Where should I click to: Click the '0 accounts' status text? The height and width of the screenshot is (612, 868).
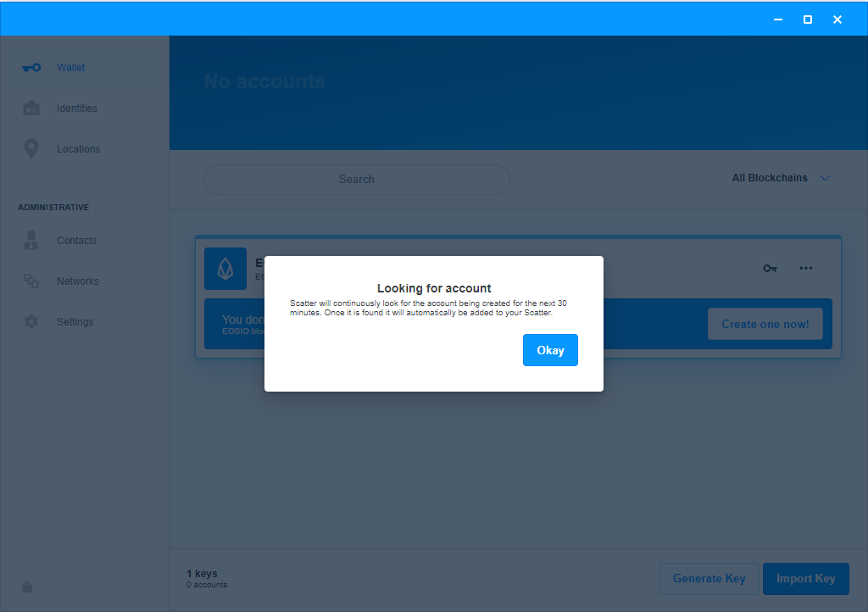tap(207, 585)
